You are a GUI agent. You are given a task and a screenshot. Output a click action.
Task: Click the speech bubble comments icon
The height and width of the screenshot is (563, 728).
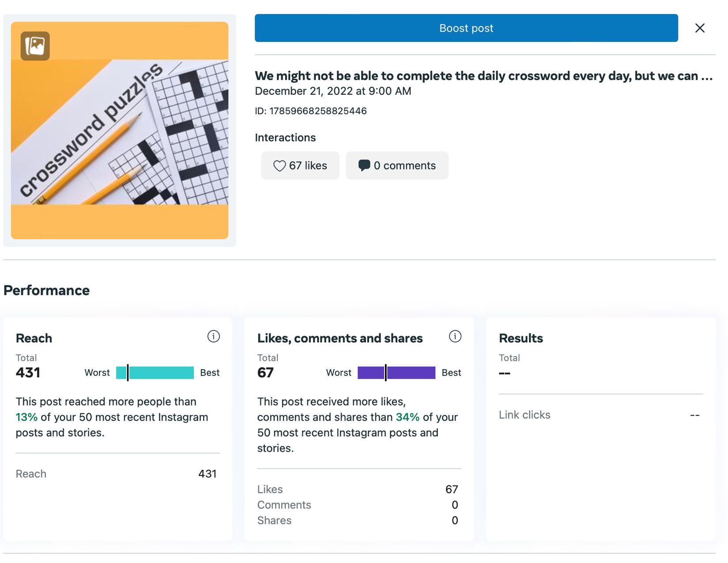pyautogui.click(x=364, y=165)
